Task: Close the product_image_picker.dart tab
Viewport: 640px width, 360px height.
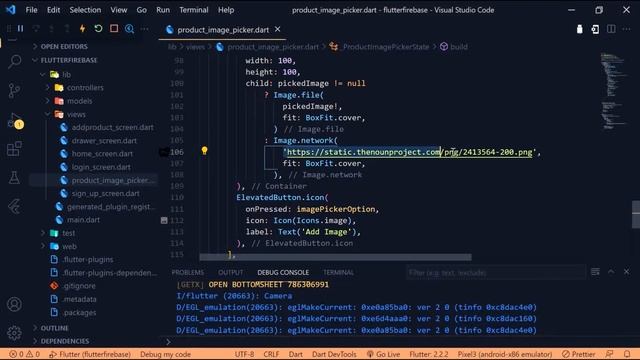Action: (x=278, y=29)
